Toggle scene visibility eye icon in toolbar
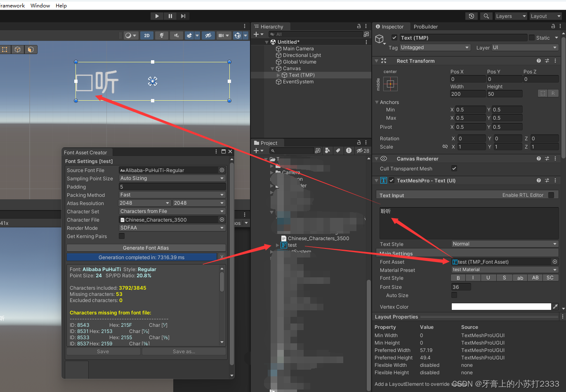Screen dimensions: 566x392 (x=208, y=35)
